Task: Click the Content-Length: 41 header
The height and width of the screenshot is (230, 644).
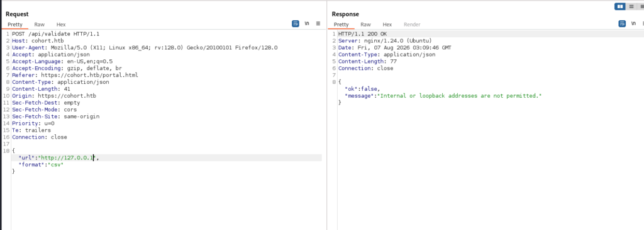Action: point(41,89)
